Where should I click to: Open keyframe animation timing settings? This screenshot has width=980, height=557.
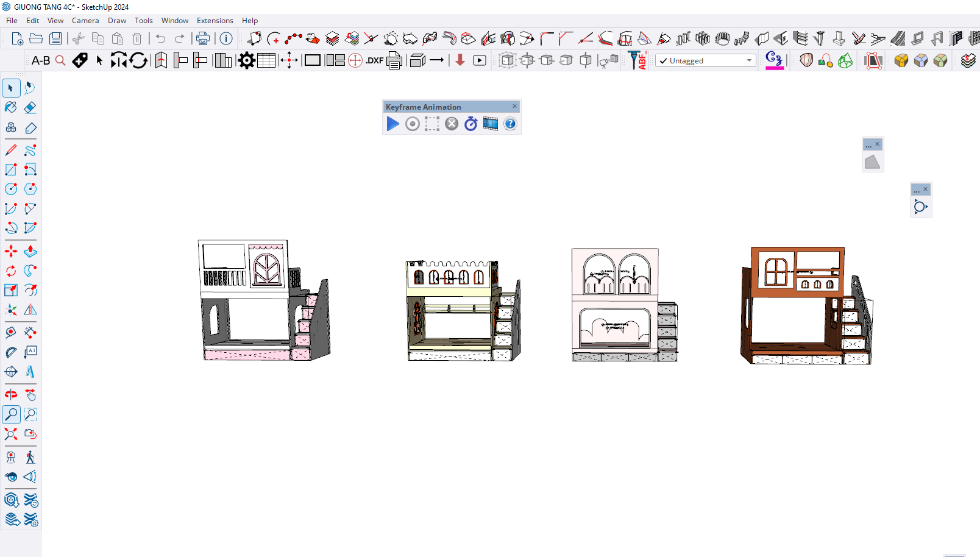(470, 124)
